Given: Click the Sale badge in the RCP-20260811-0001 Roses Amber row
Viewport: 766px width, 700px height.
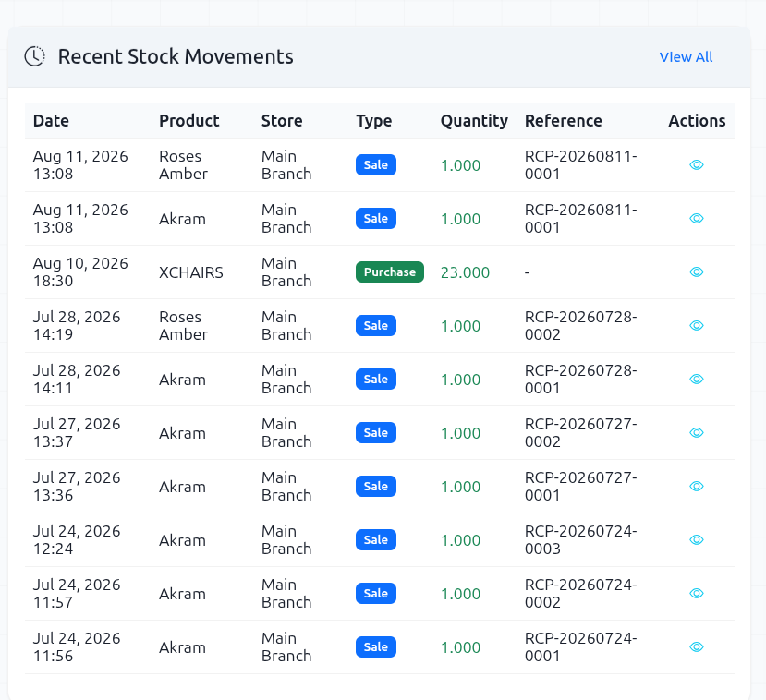Looking at the screenshot, I should pyautogui.click(x=376, y=165).
